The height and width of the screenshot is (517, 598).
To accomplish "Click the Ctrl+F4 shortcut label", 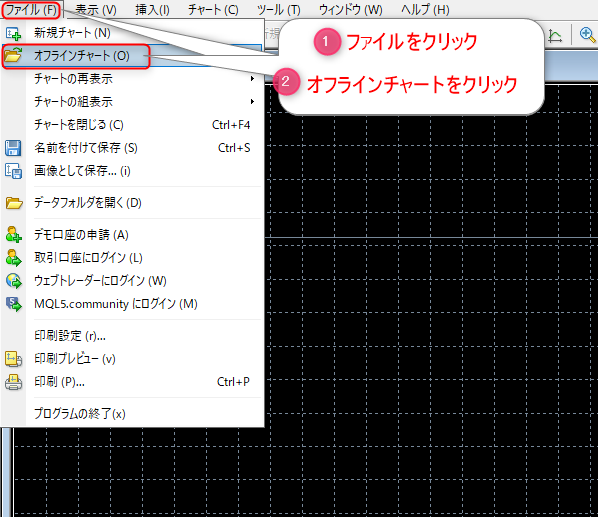I will (x=231, y=125).
